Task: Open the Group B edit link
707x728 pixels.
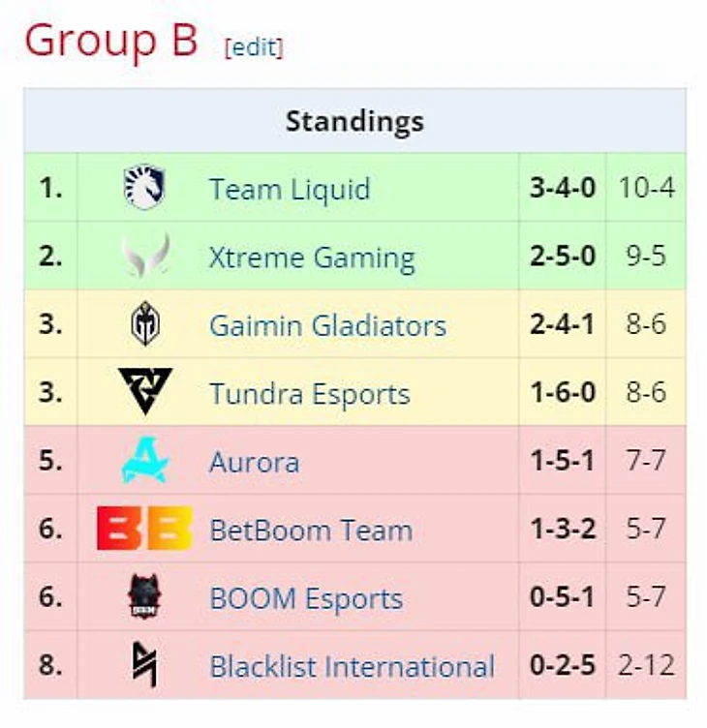Action: tap(254, 47)
